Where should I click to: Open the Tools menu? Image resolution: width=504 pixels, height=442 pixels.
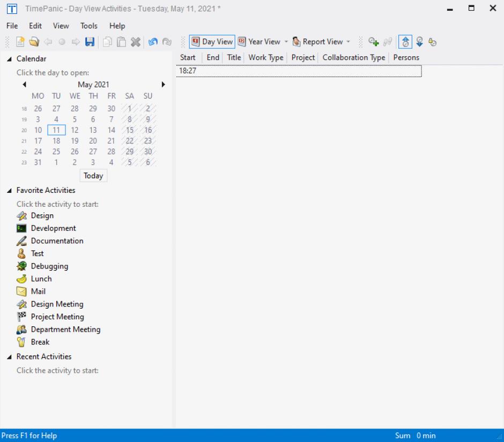tap(88, 26)
